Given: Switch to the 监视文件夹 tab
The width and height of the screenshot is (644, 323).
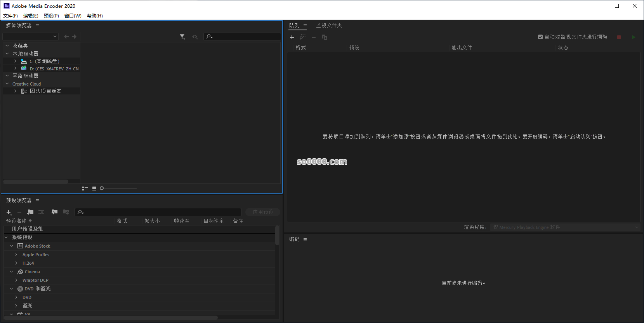Looking at the screenshot, I should pos(329,26).
